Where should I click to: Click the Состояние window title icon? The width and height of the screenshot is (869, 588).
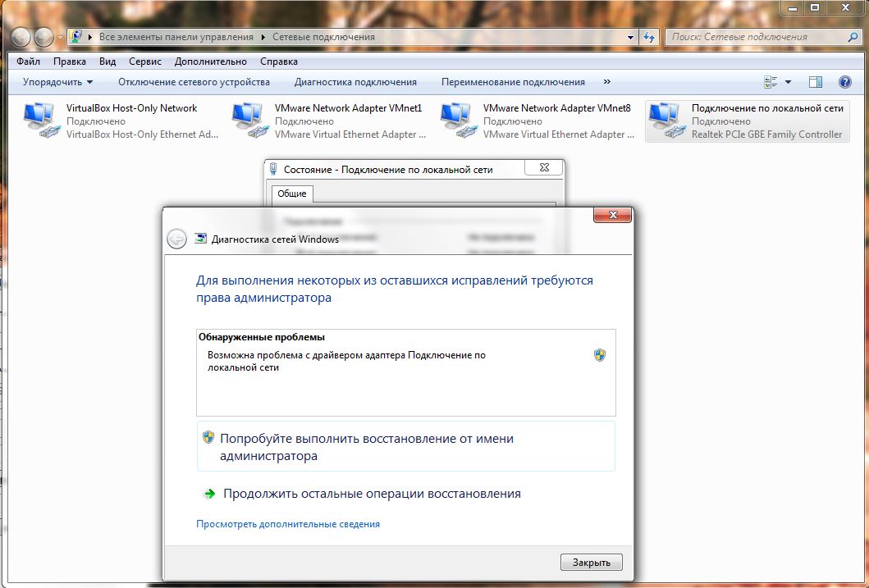point(272,169)
